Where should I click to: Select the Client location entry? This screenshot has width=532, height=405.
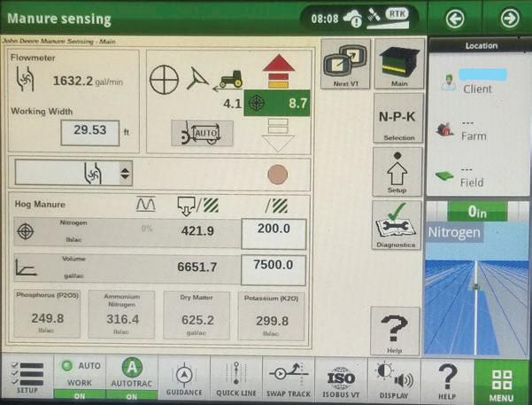pos(477,82)
